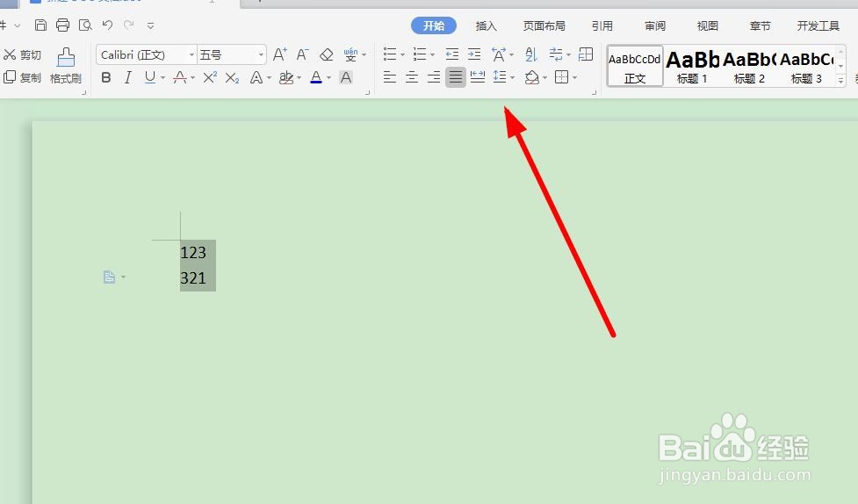Switch to the 章节 tab

pyautogui.click(x=760, y=25)
